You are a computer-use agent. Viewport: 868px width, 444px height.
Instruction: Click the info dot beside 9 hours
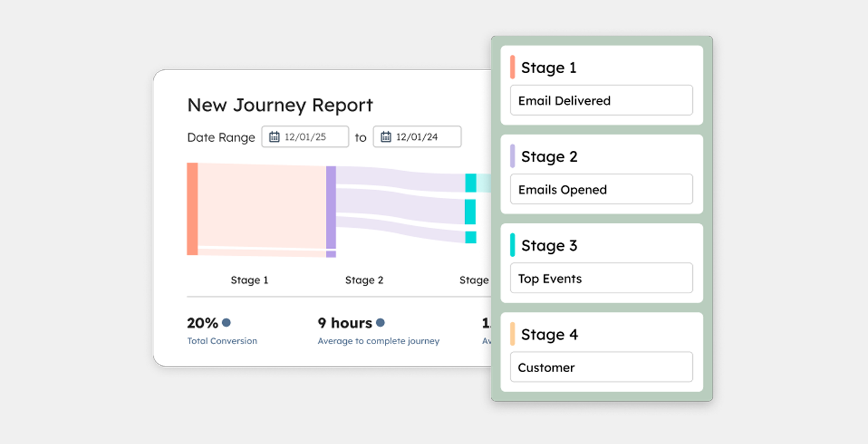381,323
